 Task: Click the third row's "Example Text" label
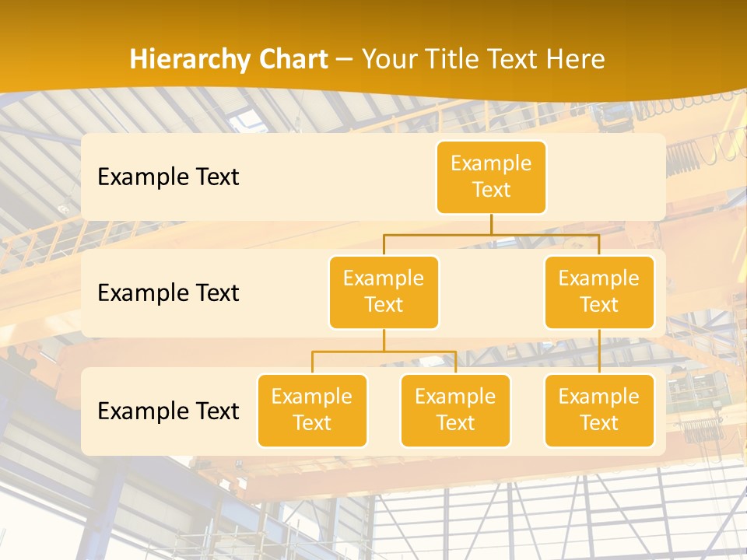168,411
